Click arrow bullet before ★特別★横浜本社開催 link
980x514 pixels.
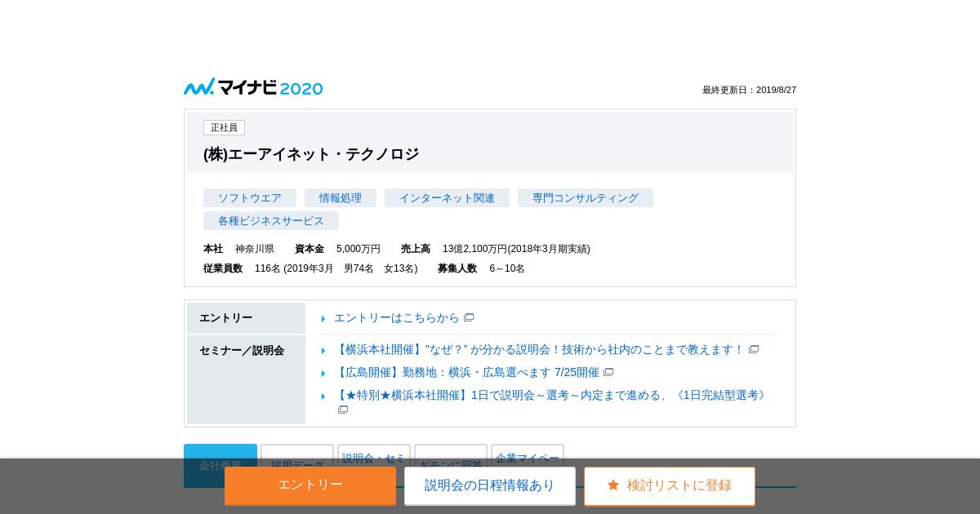pos(323,396)
